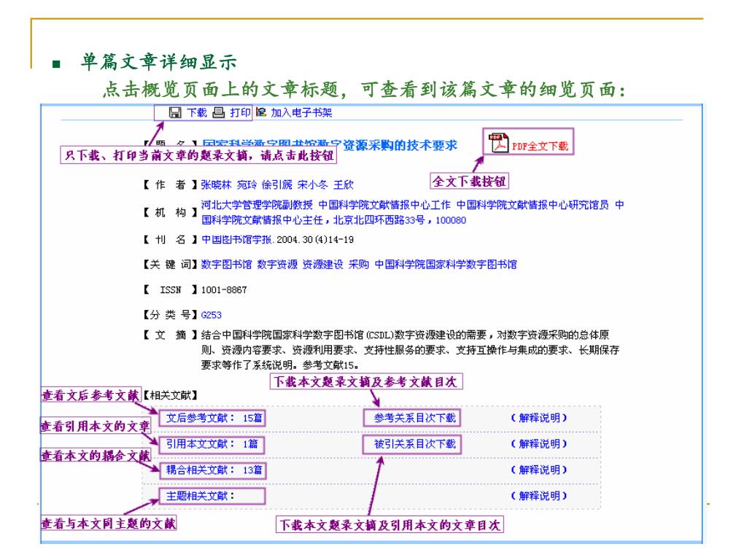Click the 关键词 field label

[170, 264]
